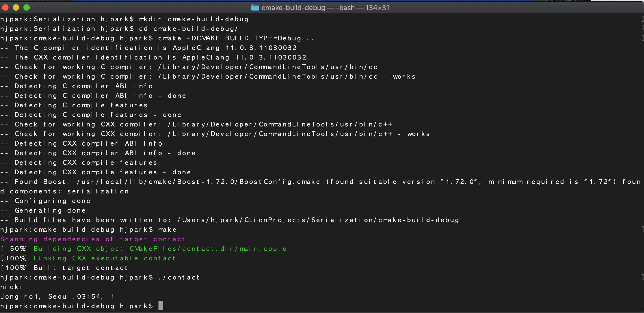Click the folder proxy icon in the title bar
The height and width of the screenshot is (313, 644).
tap(255, 8)
